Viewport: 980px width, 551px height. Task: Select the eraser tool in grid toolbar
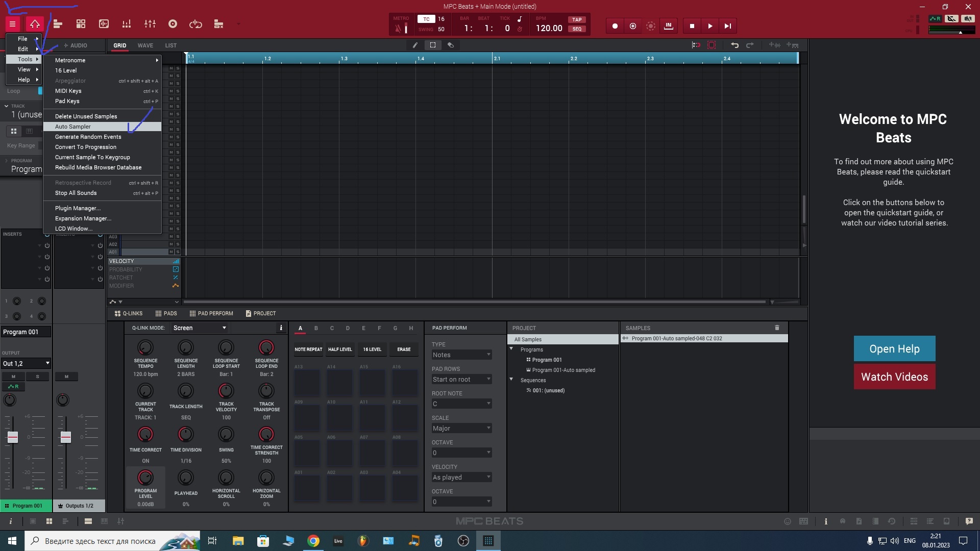(x=450, y=45)
